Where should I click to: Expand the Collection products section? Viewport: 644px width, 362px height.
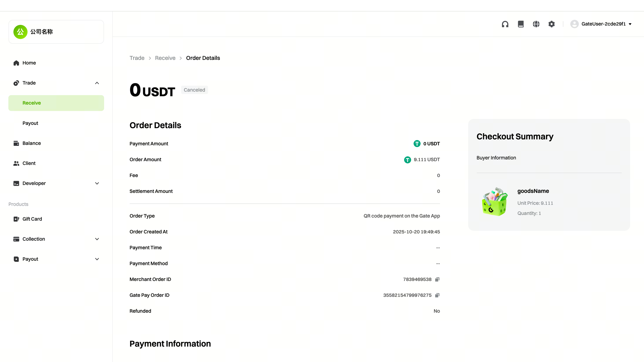point(97,239)
